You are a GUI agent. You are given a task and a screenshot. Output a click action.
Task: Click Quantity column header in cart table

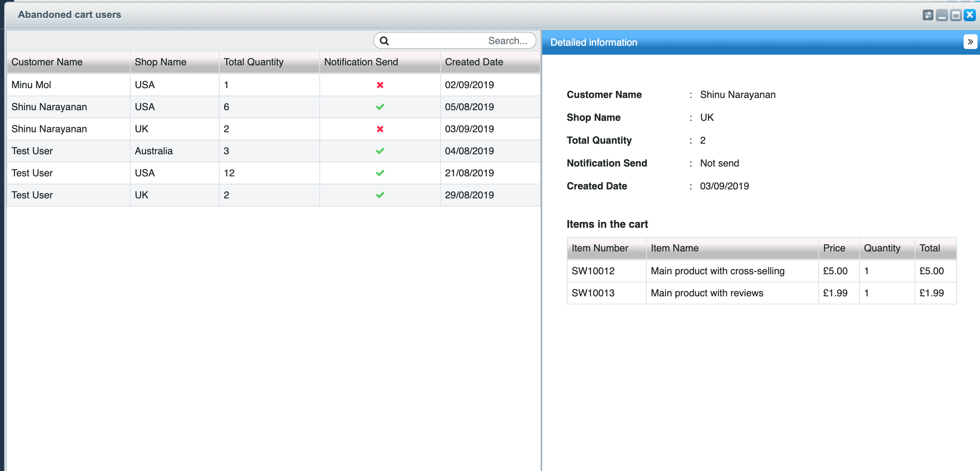[887, 248]
